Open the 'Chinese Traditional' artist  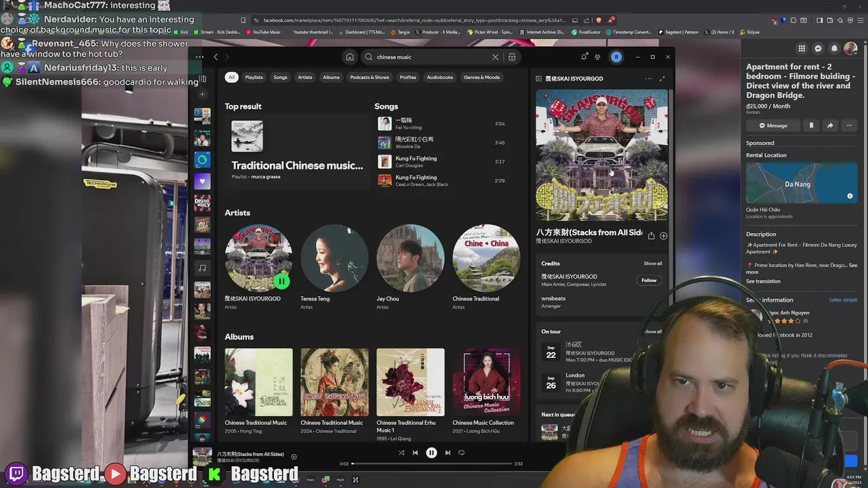tap(486, 267)
